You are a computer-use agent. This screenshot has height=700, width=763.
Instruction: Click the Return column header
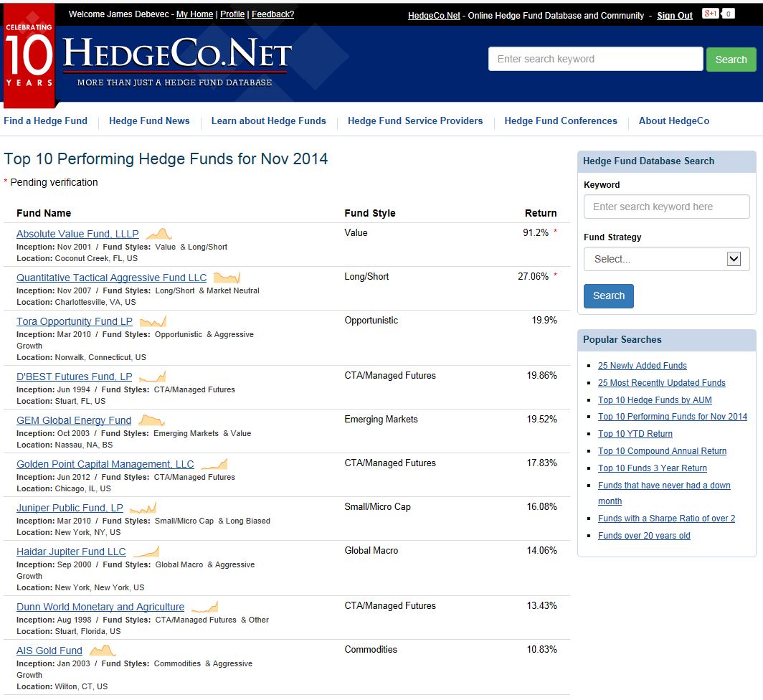point(541,213)
